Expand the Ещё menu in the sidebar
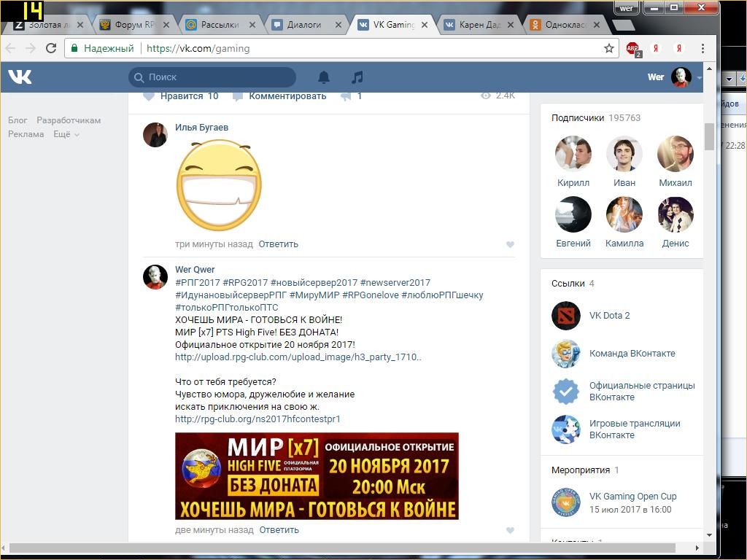Image resolution: width=747 pixels, height=560 pixels. pyautogui.click(x=66, y=134)
